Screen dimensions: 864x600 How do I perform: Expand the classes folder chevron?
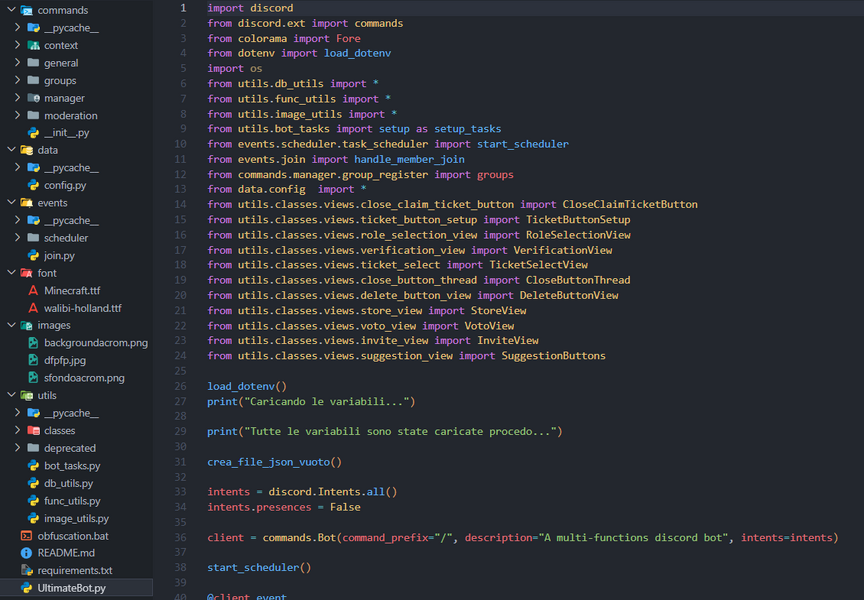tap(18, 430)
